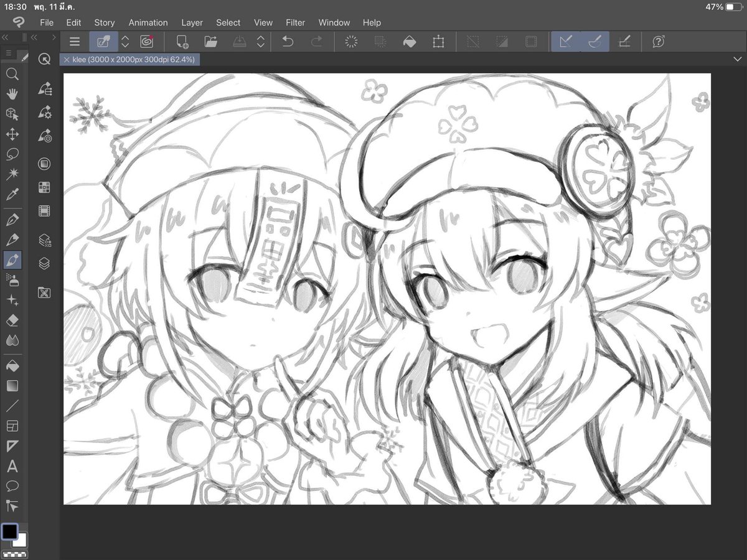Toggle Snap to Ruler
This screenshot has width=747, height=560.
(x=566, y=42)
